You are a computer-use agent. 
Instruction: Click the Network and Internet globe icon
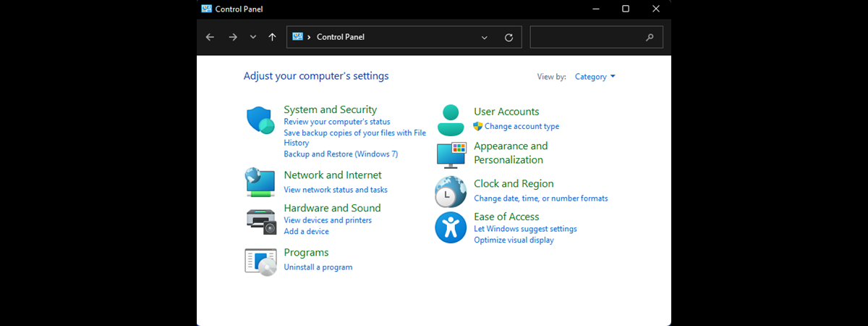[x=260, y=183]
